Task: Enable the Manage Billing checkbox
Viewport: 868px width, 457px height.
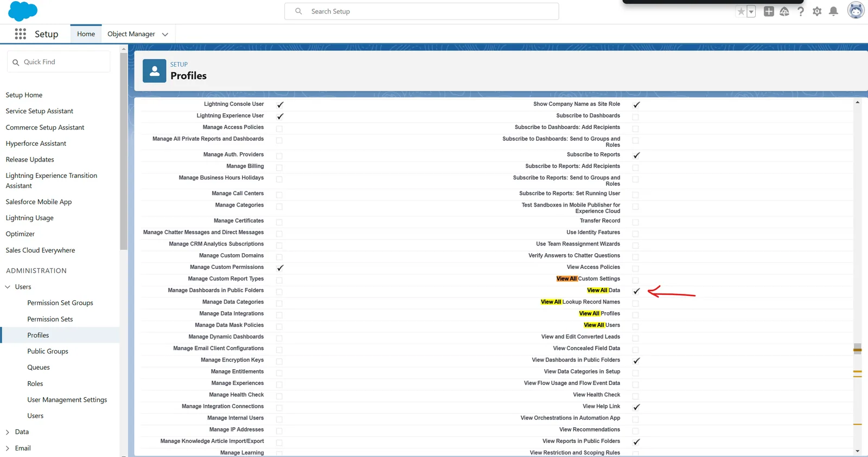Action: [279, 168]
